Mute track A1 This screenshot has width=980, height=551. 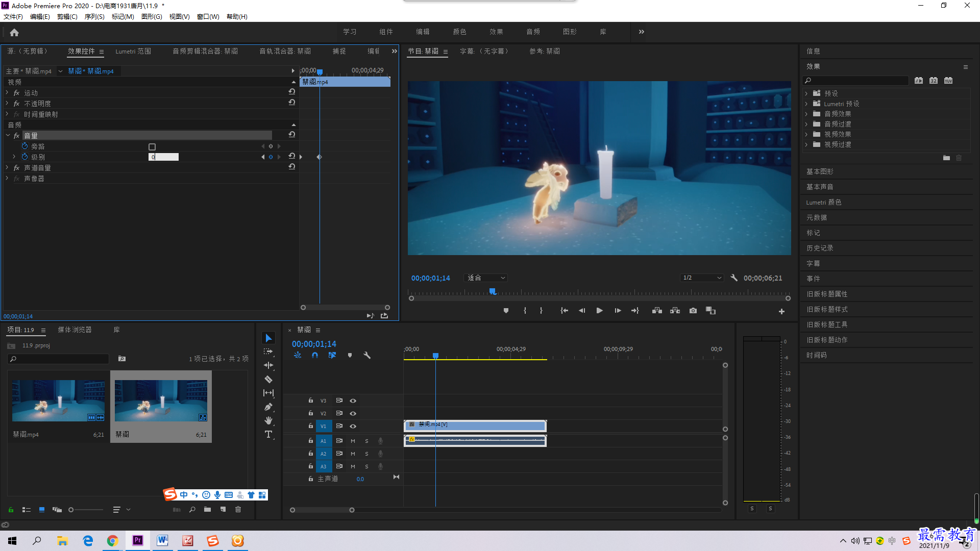click(353, 441)
